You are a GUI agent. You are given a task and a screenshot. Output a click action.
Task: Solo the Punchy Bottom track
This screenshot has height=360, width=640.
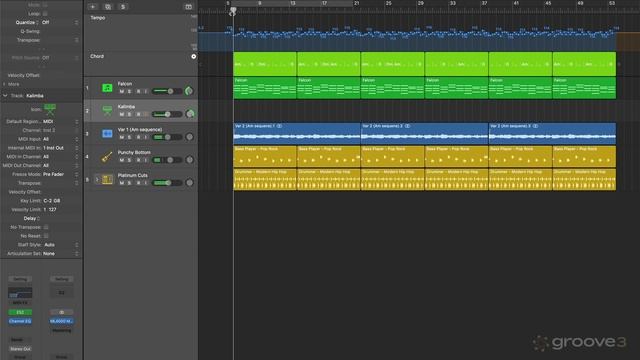point(129,160)
